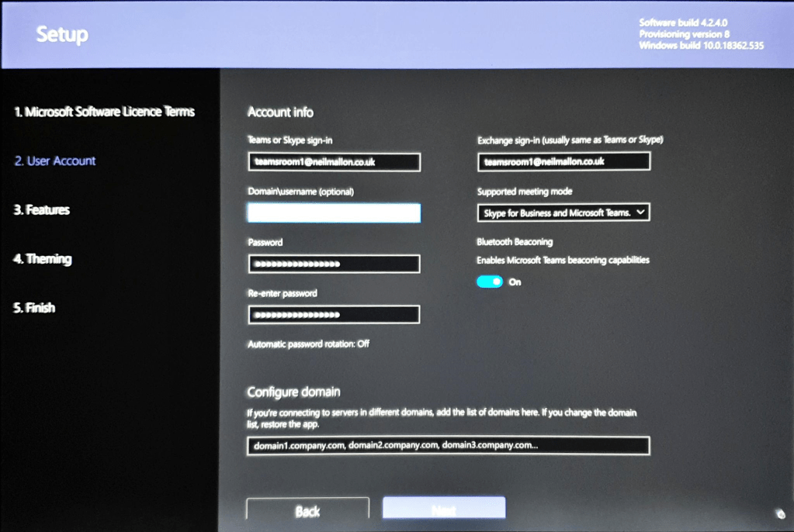Click the Bluetooth Beaconing label
Image resolution: width=794 pixels, height=532 pixels.
(515, 242)
